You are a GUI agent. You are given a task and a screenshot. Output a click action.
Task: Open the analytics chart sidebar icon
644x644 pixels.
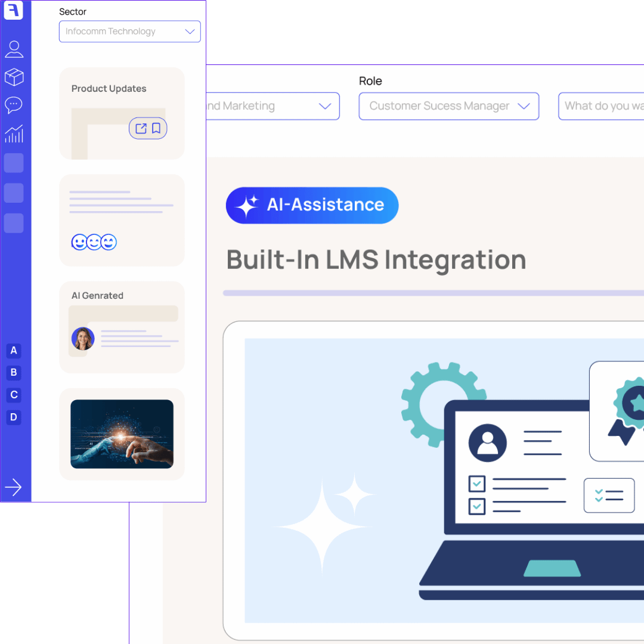(14, 134)
